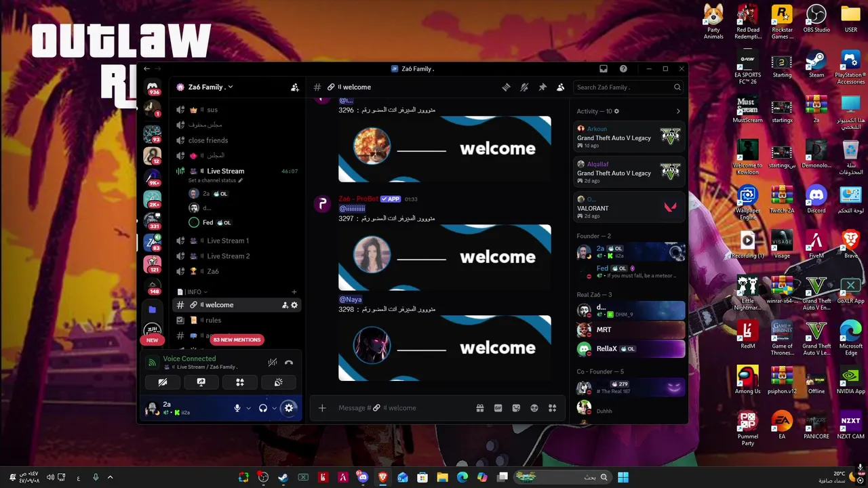Open Brave browser from taskbar
Screen dimensions: 868x488
coord(383,477)
